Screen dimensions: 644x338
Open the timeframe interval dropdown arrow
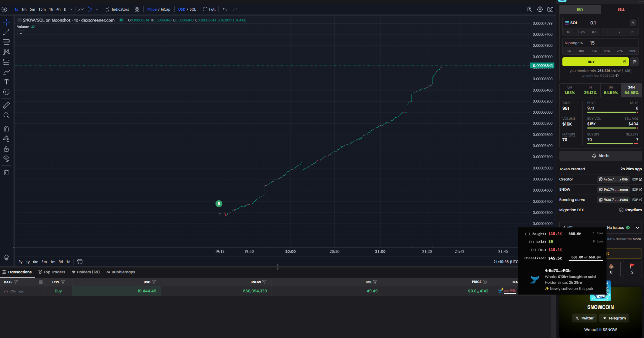click(x=71, y=9)
